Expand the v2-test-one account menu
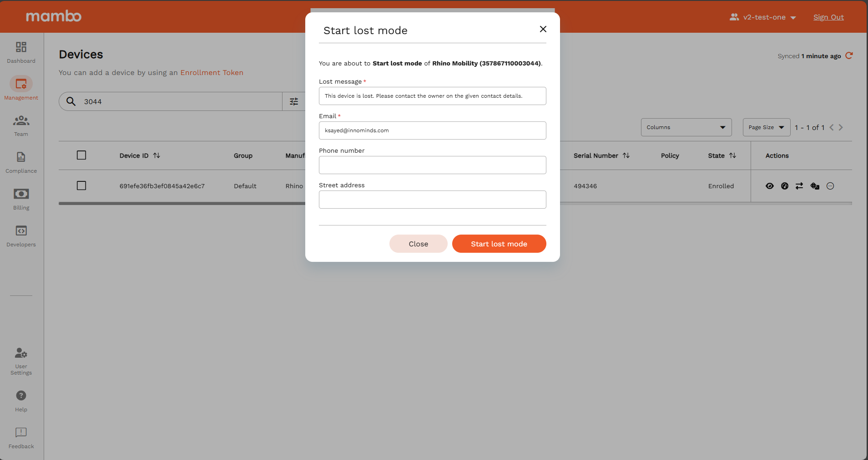The width and height of the screenshot is (868, 460). (x=763, y=17)
